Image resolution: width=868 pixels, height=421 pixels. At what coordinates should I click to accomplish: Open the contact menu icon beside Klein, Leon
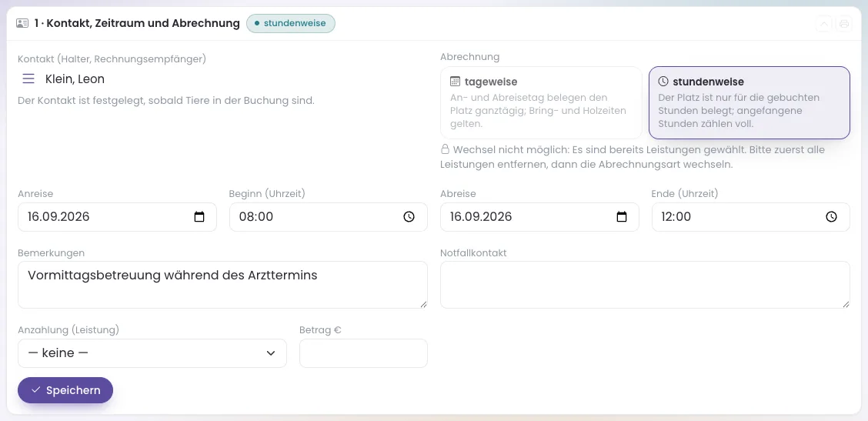click(28, 79)
